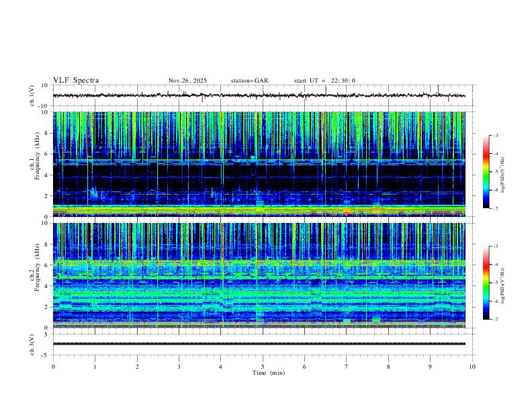Image resolution: width=532 pixels, height=411 pixels.
Task: Select the date "Nov.26, 2025"
Action: (x=187, y=81)
